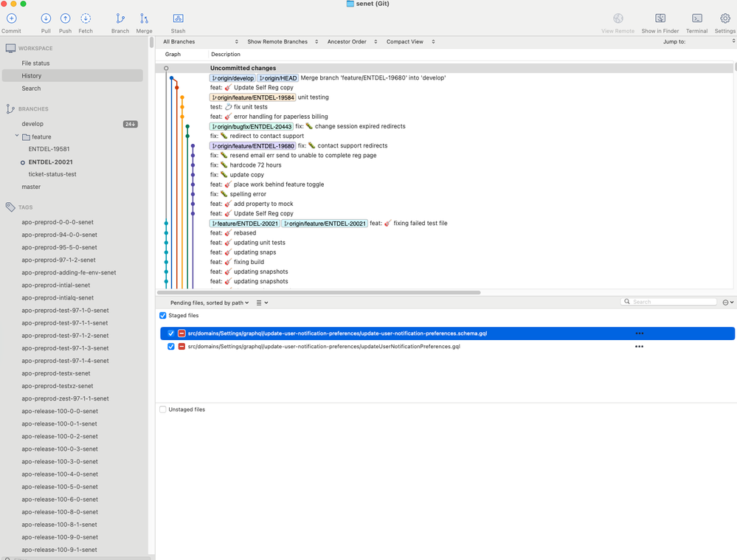Toggle the Unstaged files checkbox
Image resolution: width=737 pixels, height=560 pixels.
pyautogui.click(x=162, y=409)
